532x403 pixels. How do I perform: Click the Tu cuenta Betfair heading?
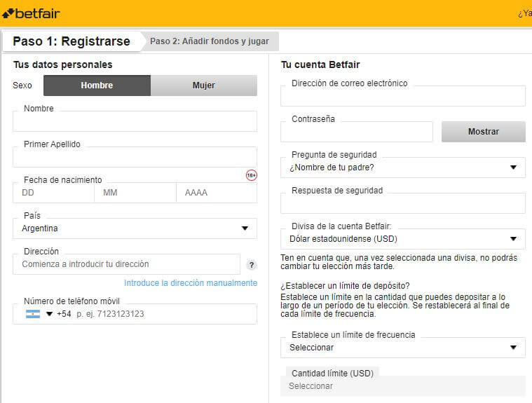point(320,64)
